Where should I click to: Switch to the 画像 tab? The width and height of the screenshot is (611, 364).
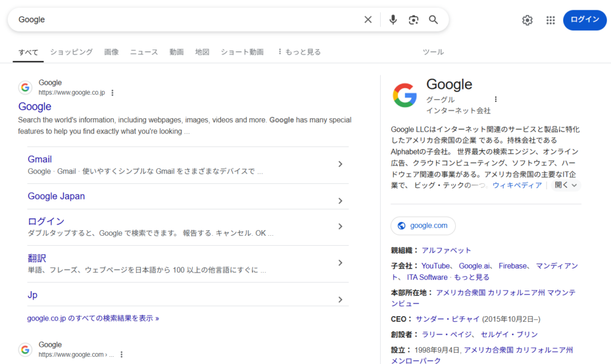[111, 52]
